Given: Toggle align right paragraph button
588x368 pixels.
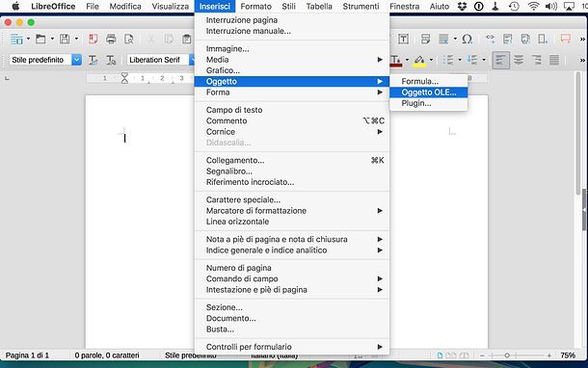Looking at the screenshot, I should [537, 60].
